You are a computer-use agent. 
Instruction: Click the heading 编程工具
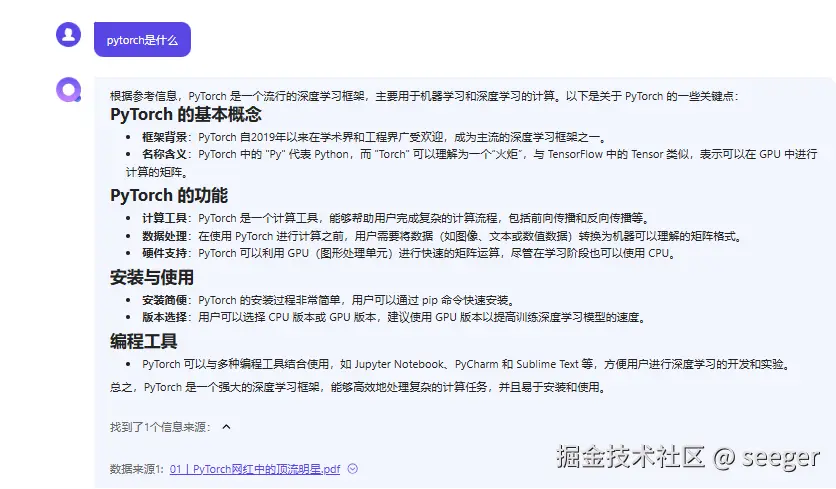click(143, 341)
